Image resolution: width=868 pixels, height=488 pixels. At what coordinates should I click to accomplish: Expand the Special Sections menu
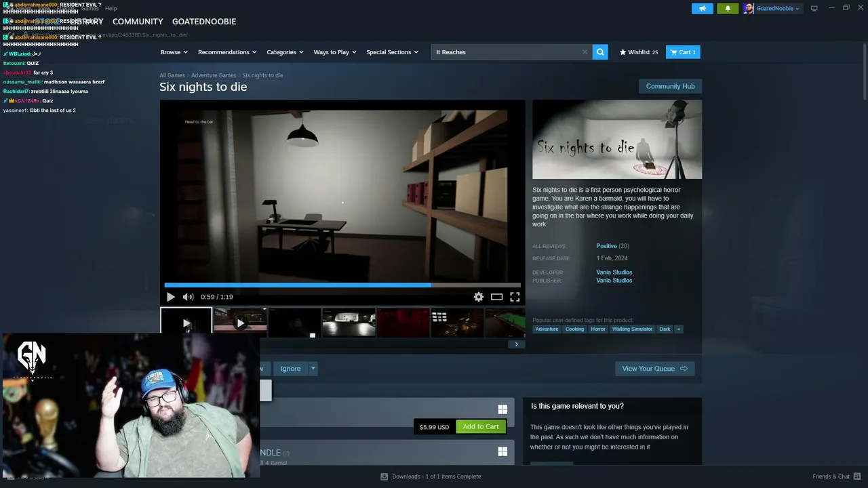click(393, 52)
